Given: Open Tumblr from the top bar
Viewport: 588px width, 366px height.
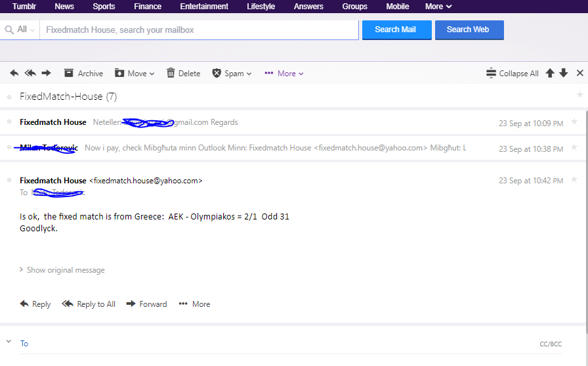Looking at the screenshot, I should (24, 7).
